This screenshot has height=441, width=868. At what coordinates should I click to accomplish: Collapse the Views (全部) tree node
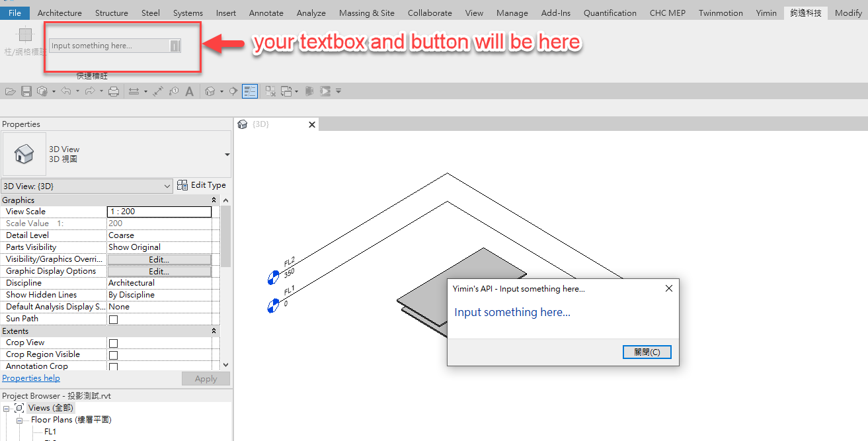[x=6, y=409]
